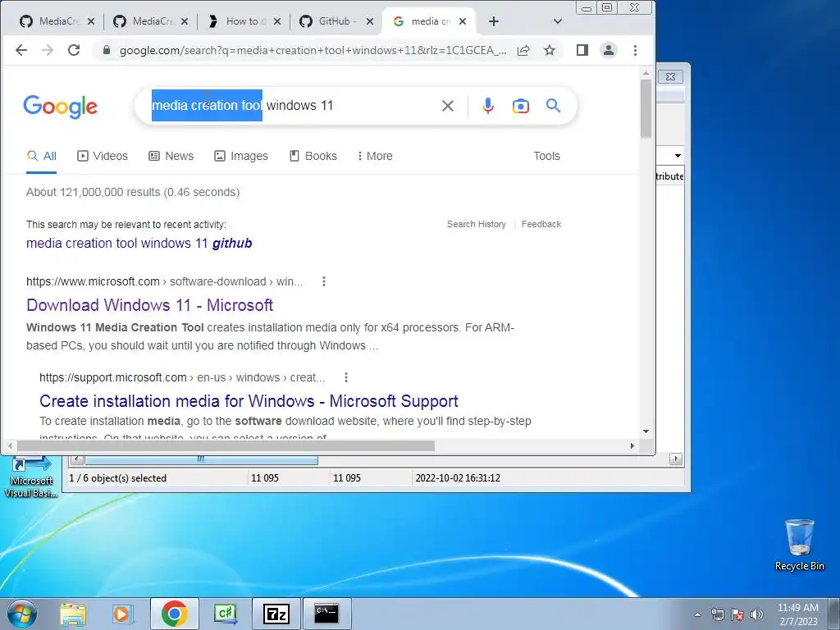Viewport: 840px width, 630px height.
Task: Click the magnifier search button
Action: click(x=554, y=106)
